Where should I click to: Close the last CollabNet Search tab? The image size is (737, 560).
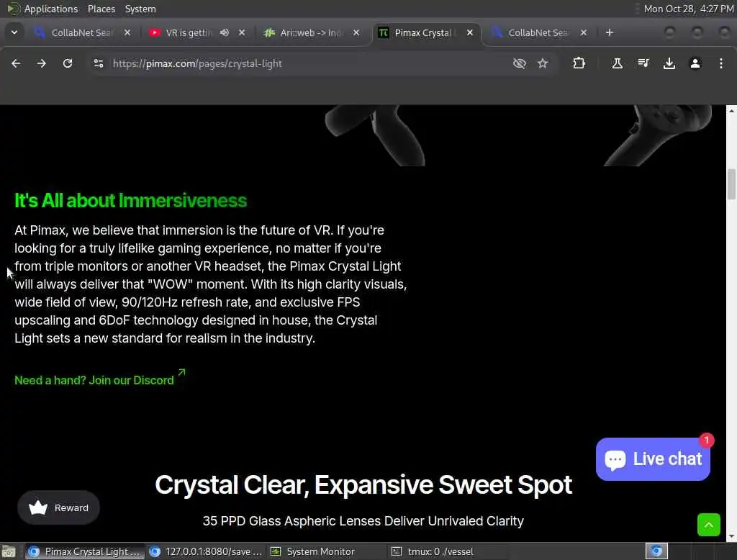pyautogui.click(x=584, y=32)
